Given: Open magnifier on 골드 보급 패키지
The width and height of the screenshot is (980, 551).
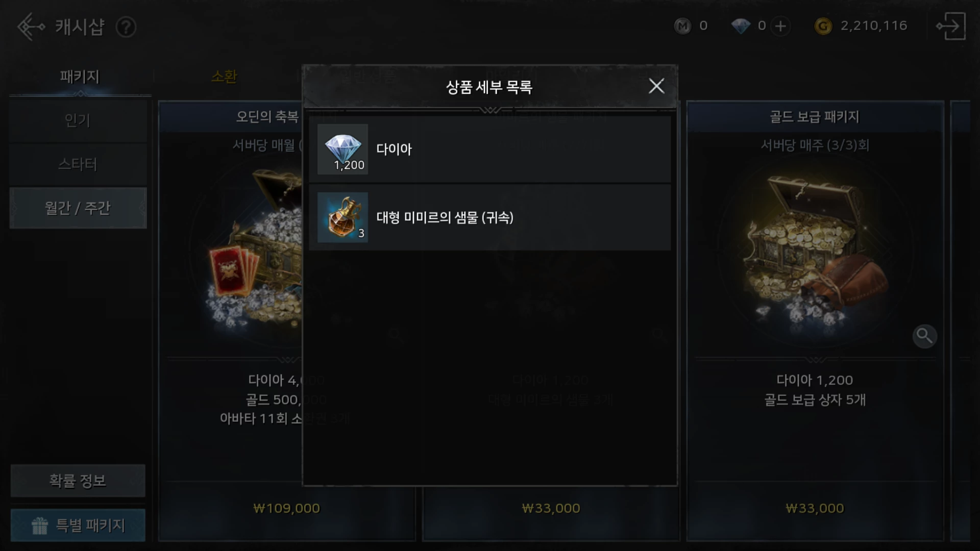Looking at the screenshot, I should pyautogui.click(x=924, y=336).
